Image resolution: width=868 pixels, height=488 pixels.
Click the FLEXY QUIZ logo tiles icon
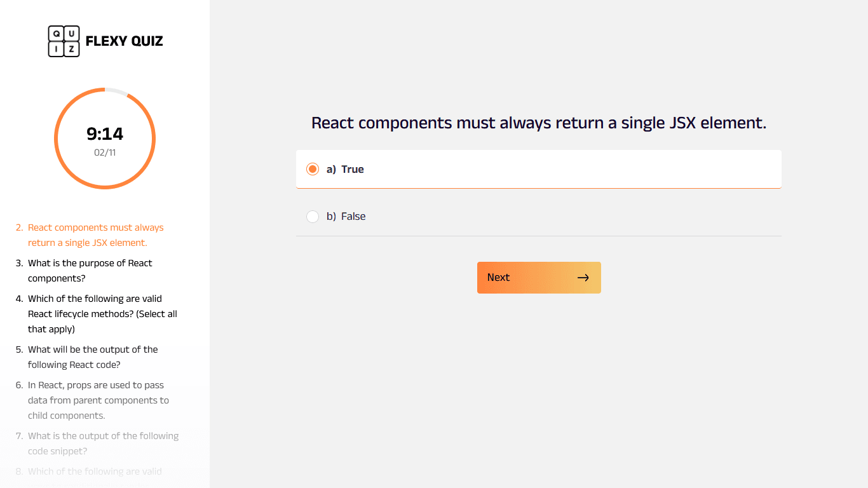[x=63, y=41]
